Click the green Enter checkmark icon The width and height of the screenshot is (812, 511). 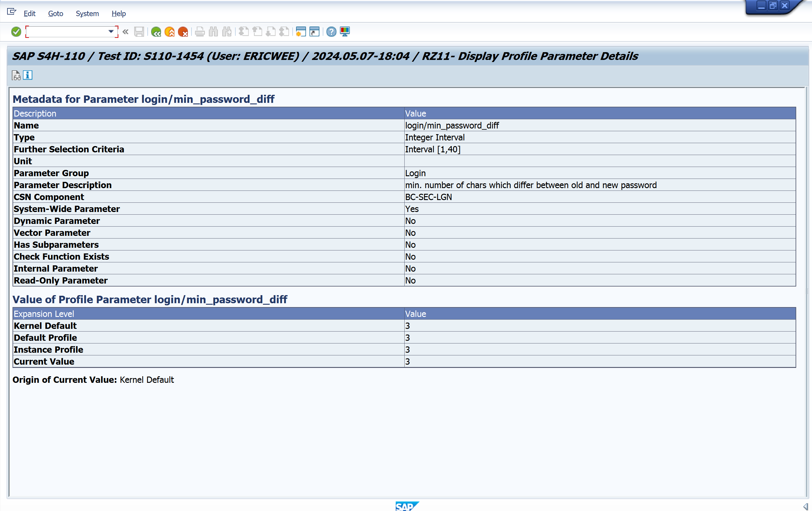(x=16, y=32)
